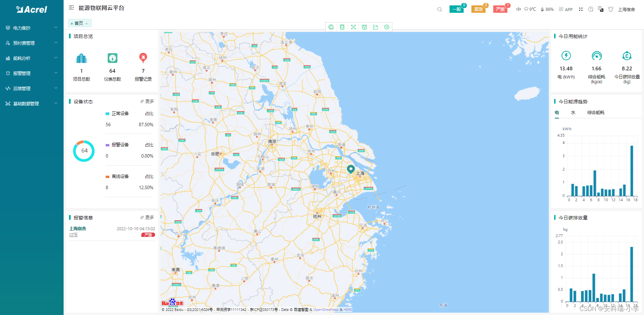Click the 电力集抄 monitor icon
Image resolution: width=644 pixels, height=315 pixels.
tap(8, 28)
